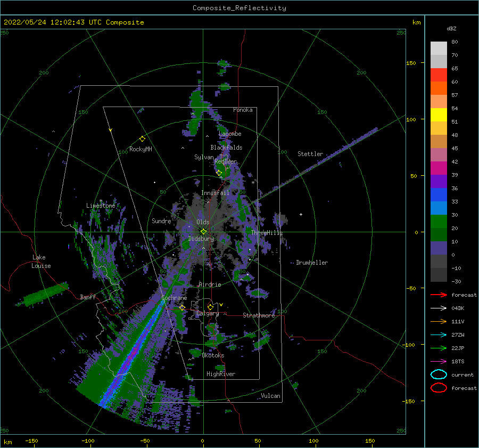Click the white plus marker east of ThreeHills
This screenshot has height=448, width=479.
(301, 214)
